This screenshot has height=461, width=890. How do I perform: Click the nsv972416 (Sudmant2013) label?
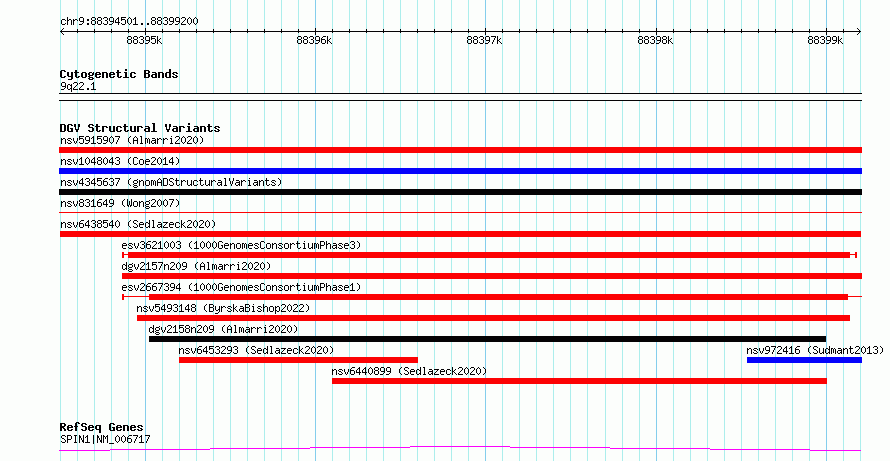point(815,350)
